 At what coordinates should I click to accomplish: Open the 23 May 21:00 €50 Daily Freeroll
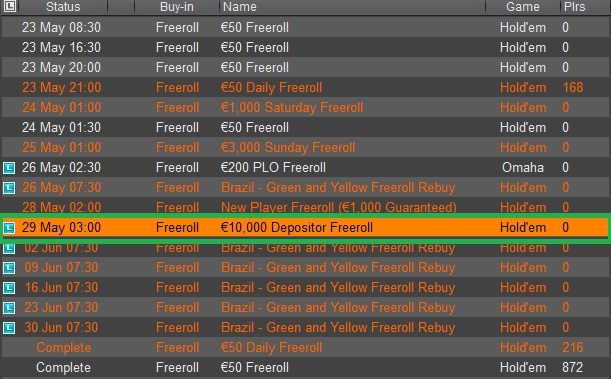coord(306,87)
